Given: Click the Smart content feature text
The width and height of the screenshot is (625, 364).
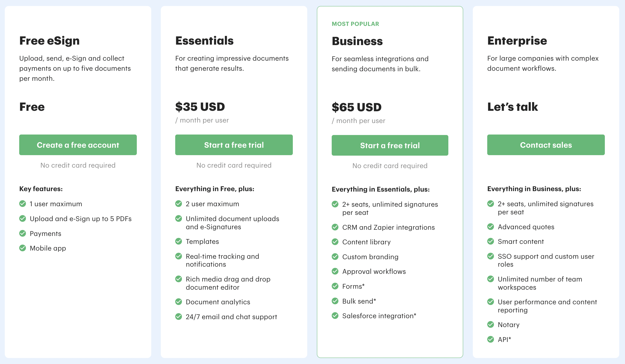Looking at the screenshot, I should click(x=521, y=241).
